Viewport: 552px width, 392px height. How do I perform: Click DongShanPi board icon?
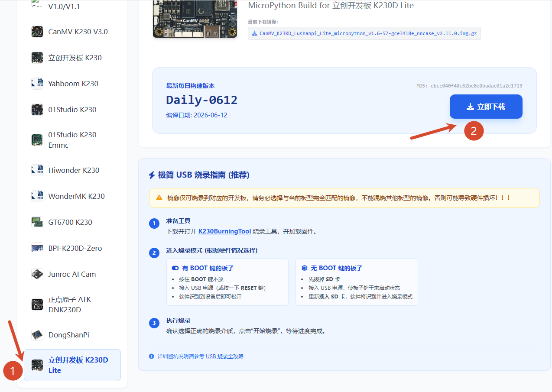[x=37, y=335]
